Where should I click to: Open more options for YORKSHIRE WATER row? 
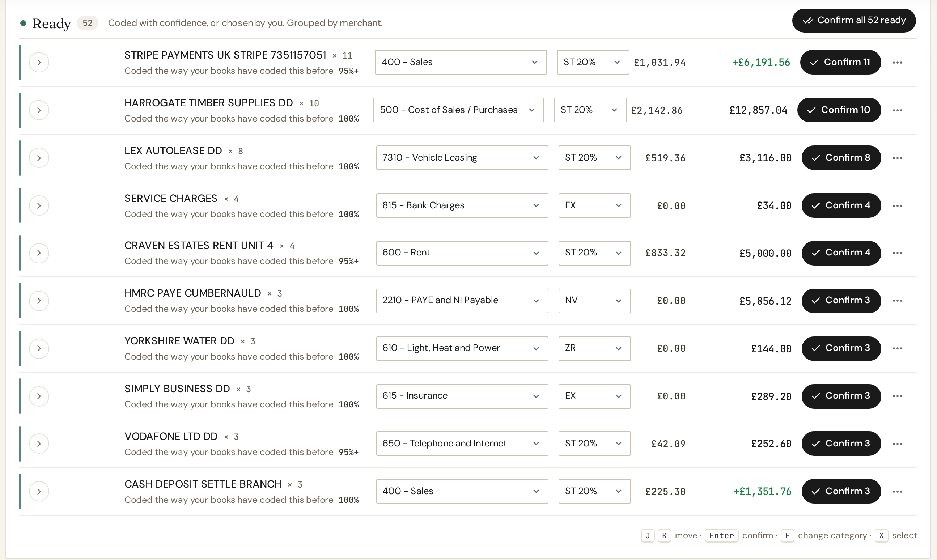897,348
